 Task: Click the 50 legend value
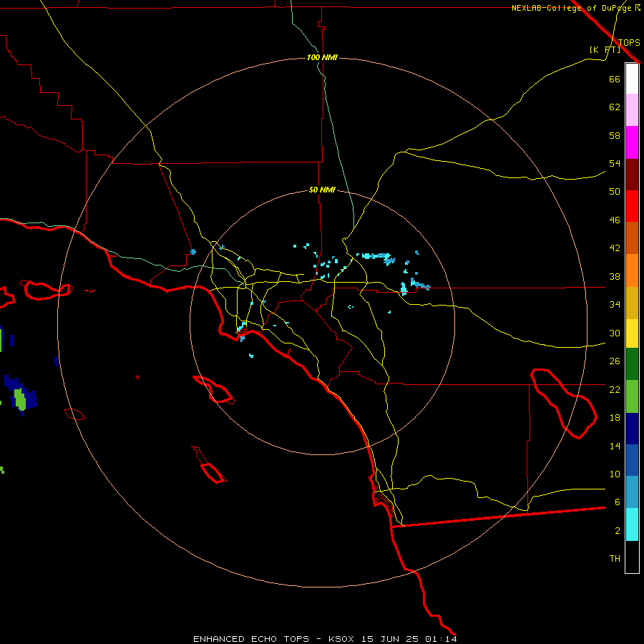click(615, 192)
